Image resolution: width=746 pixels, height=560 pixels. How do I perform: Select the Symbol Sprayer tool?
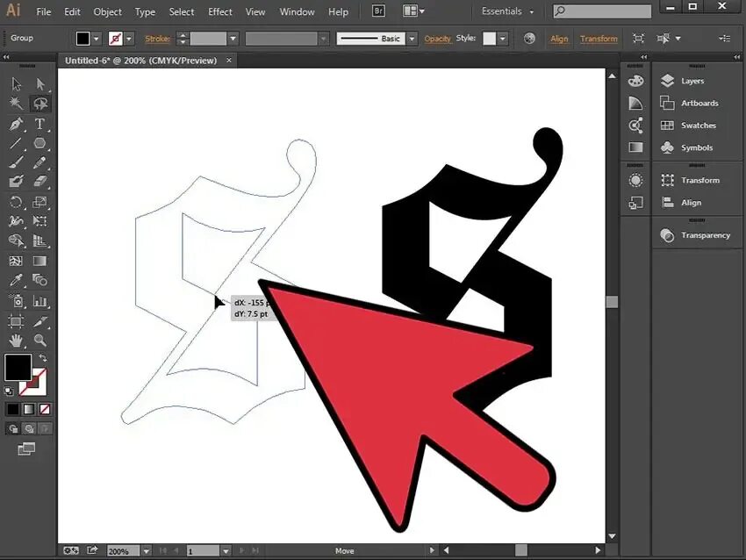[16, 301]
